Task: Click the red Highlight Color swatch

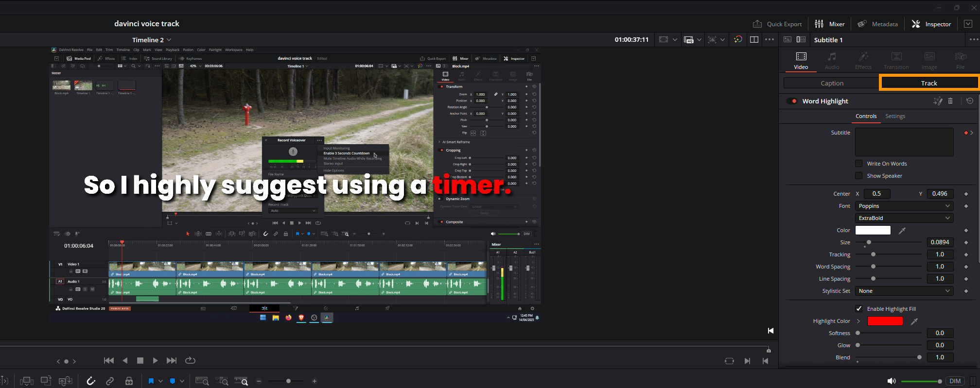Action: coord(885,321)
